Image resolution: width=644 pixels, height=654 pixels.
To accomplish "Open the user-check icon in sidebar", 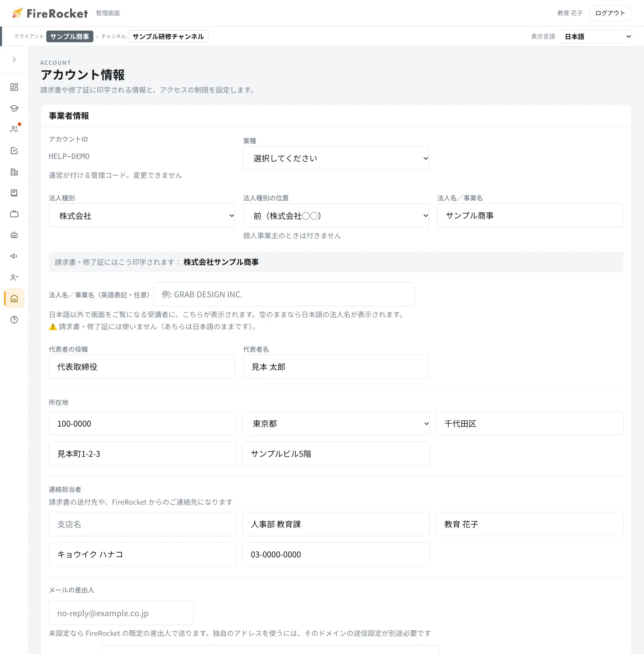I will (14, 277).
